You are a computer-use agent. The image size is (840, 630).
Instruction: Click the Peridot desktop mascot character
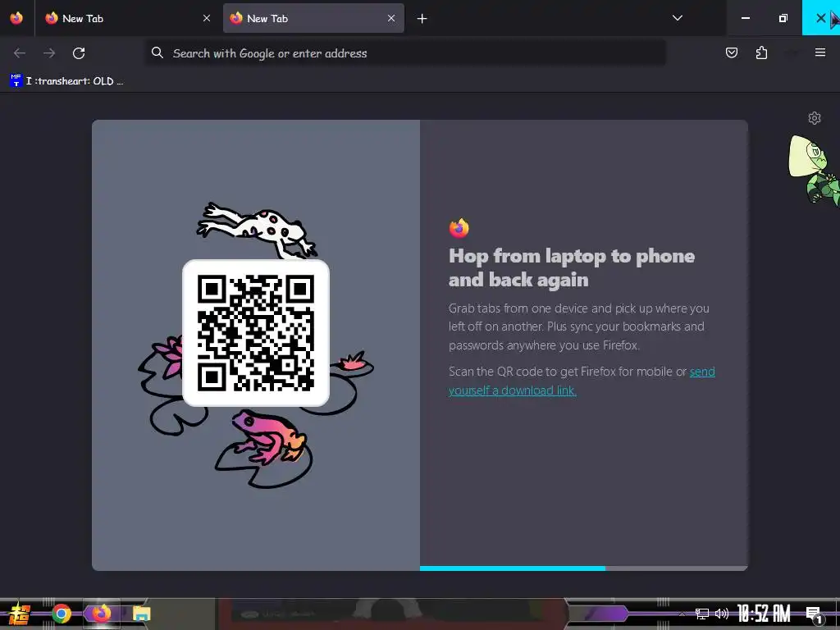(x=815, y=169)
